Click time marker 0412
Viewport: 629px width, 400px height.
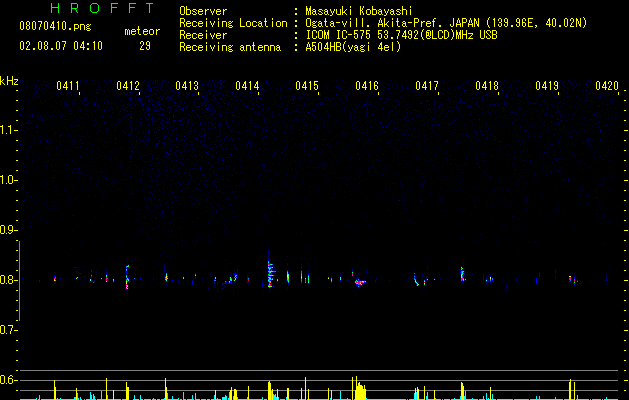[x=128, y=86]
